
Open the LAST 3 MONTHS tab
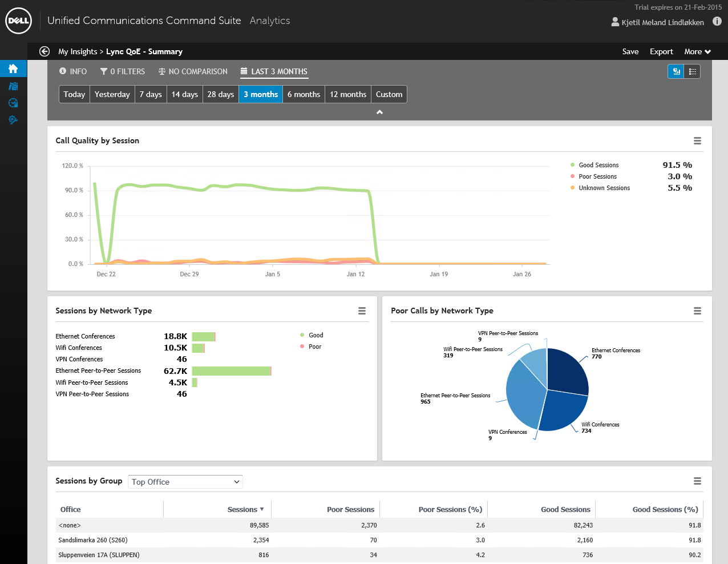274,71
